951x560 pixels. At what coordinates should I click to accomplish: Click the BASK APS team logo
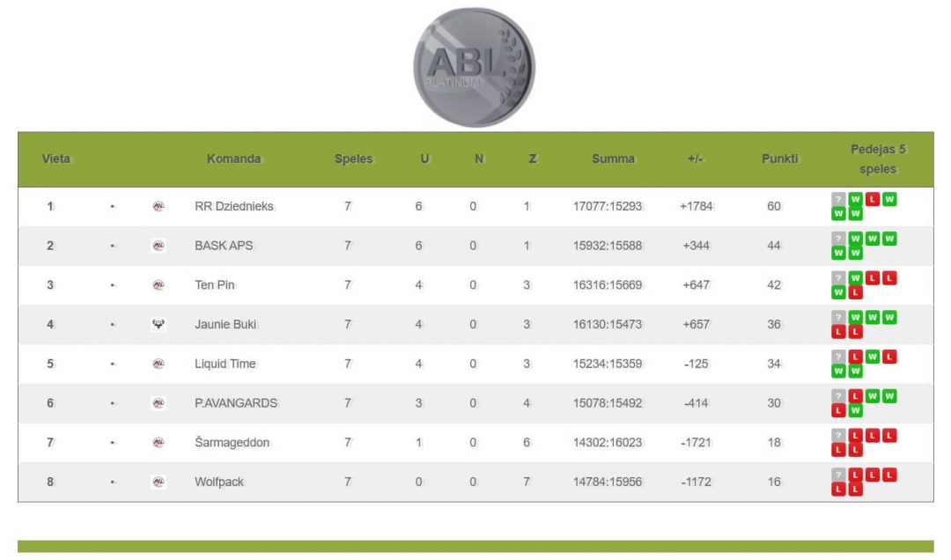click(158, 246)
